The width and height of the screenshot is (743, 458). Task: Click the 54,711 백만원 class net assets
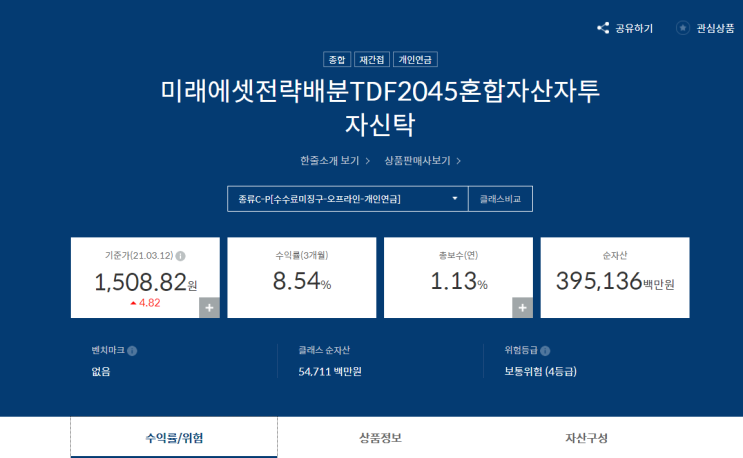[x=330, y=371]
